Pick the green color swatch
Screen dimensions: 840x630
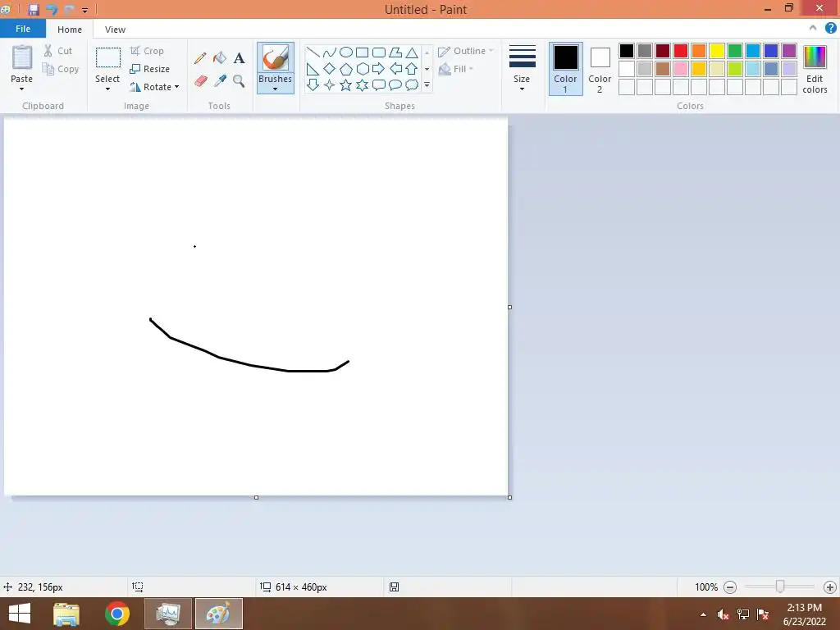[x=735, y=51]
